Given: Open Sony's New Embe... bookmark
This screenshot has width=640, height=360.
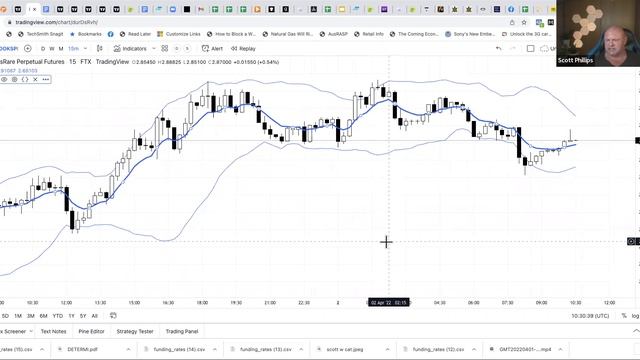Looking at the screenshot, I should coord(470,34).
